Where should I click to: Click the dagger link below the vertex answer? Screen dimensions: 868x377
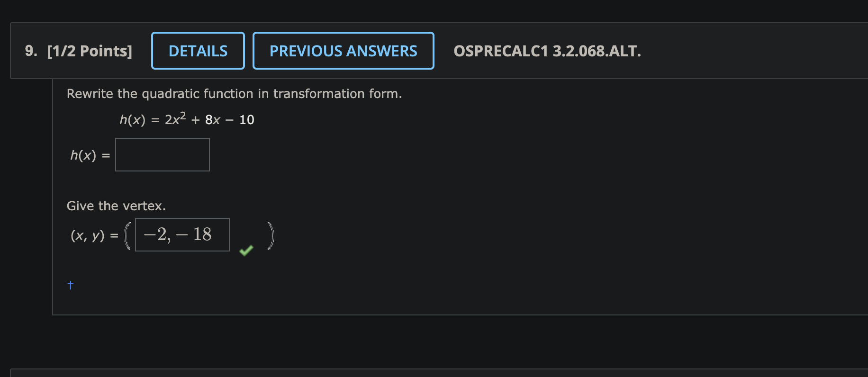coord(70,285)
